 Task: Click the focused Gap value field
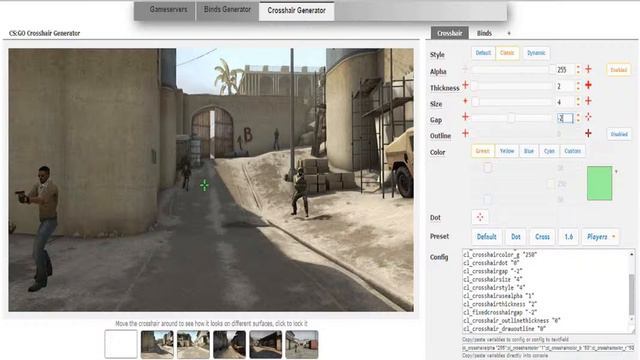pyautogui.click(x=565, y=118)
